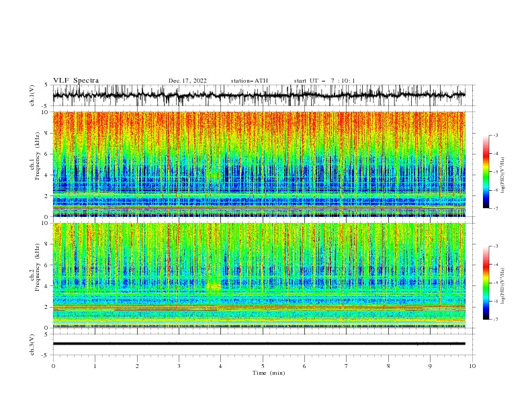This screenshot has height=411, width=532.
Task: Click the "-3" tick on ch.2 color bar
Action: [x=495, y=246]
